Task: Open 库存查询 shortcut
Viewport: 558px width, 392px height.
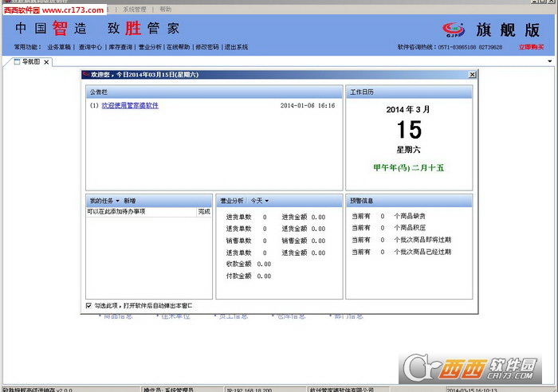Action: (x=120, y=47)
